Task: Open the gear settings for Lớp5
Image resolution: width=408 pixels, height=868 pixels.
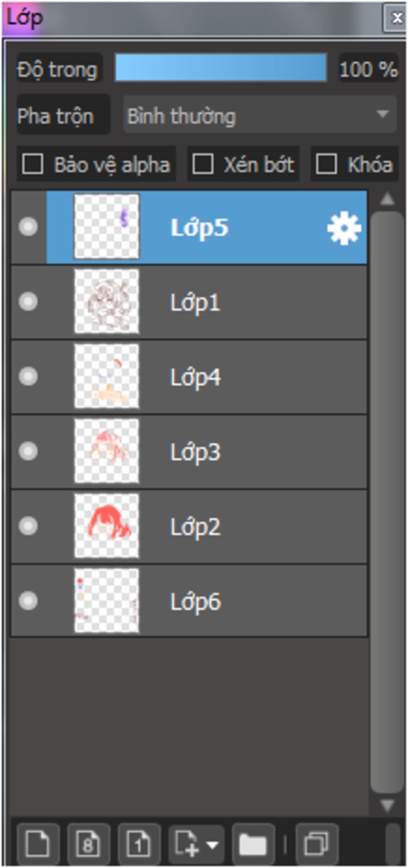Action: pos(343,228)
